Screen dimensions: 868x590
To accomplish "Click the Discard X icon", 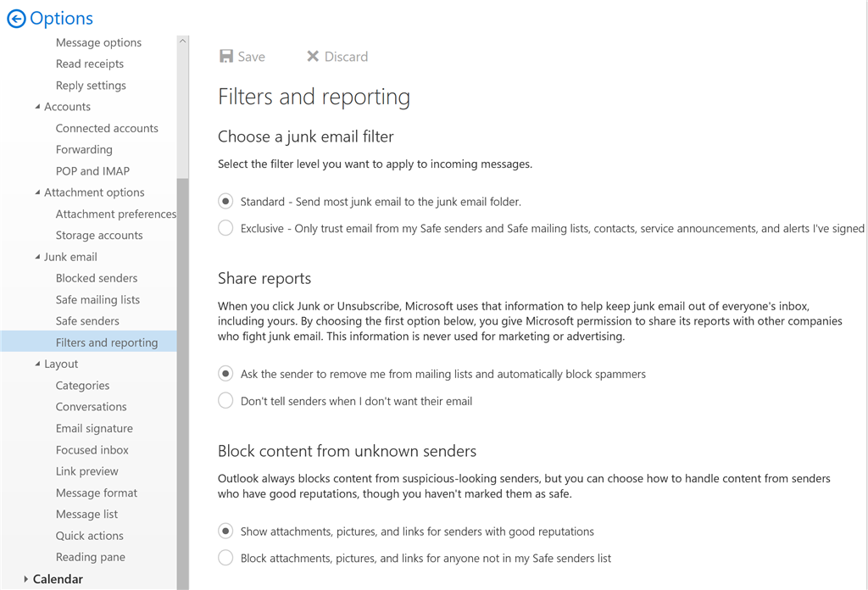I will pos(313,57).
